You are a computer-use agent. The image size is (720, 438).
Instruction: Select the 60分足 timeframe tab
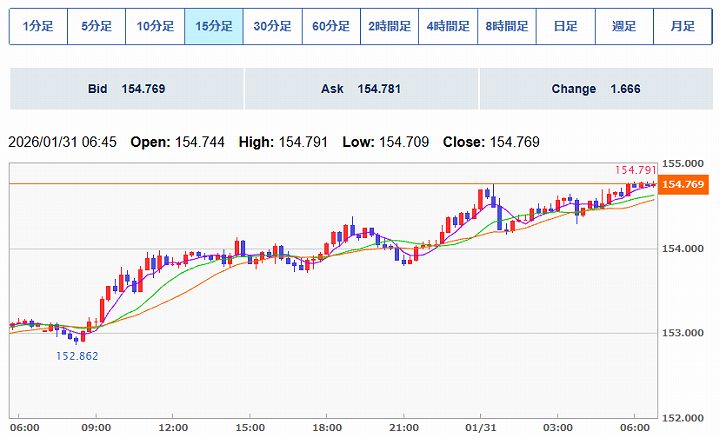tap(331, 27)
